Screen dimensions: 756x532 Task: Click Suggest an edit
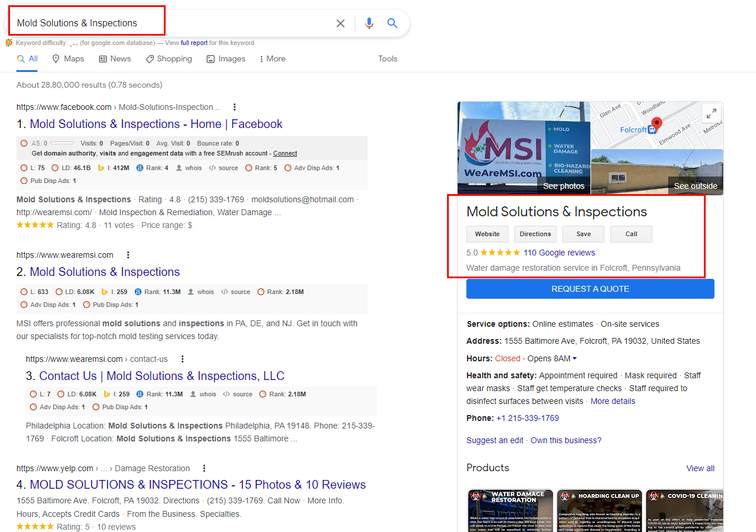click(495, 440)
